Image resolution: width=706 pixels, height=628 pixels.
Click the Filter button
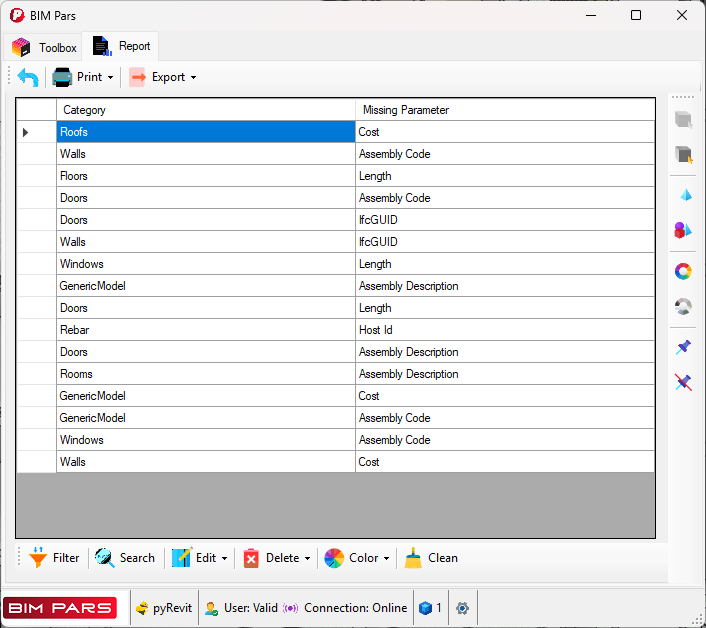click(55, 558)
